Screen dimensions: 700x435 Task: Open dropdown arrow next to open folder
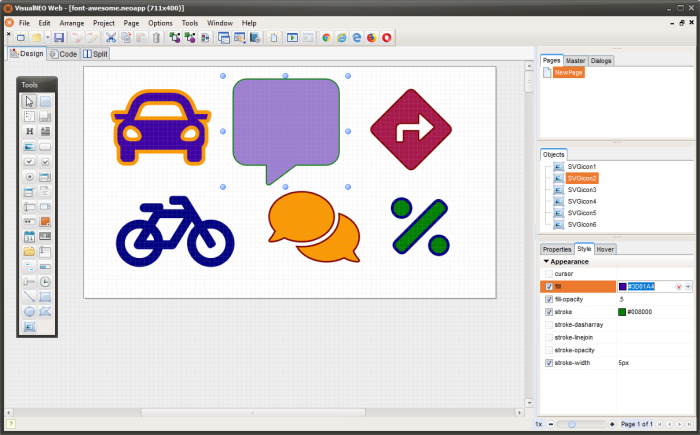click(46, 37)
